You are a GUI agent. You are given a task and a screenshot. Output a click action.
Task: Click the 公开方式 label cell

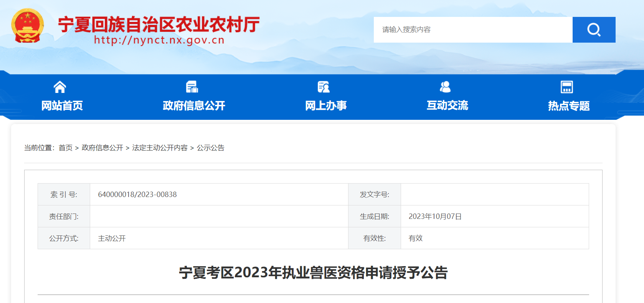(64, 238)
